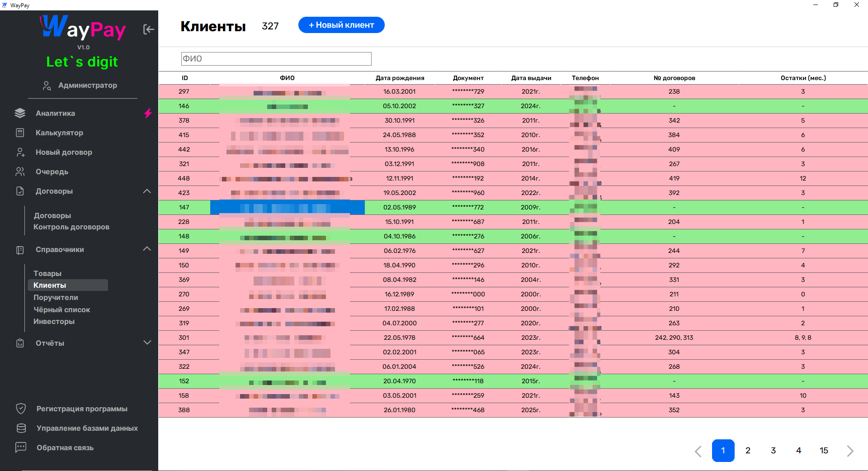Viewport: 868px width, 471px height.
Task: Go to page 3
Action: (x=773, y=451)
